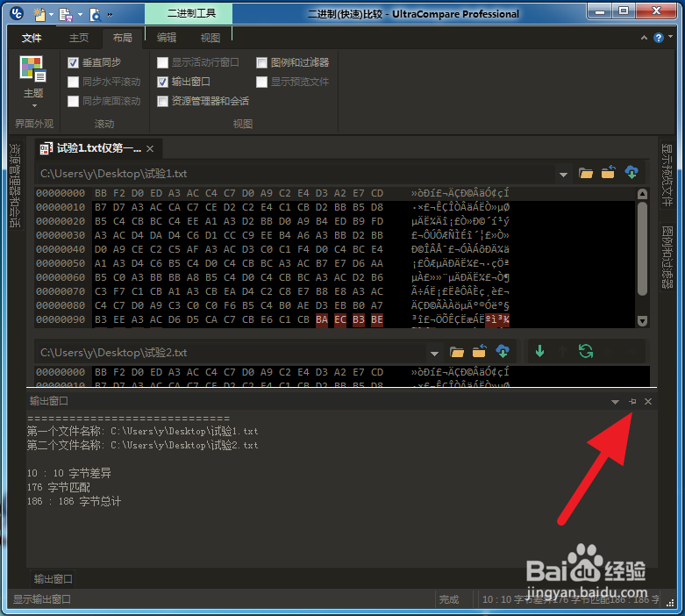Open the 文件 menu
The height and width of the screenshot is (616, 685).
(32, 38)
